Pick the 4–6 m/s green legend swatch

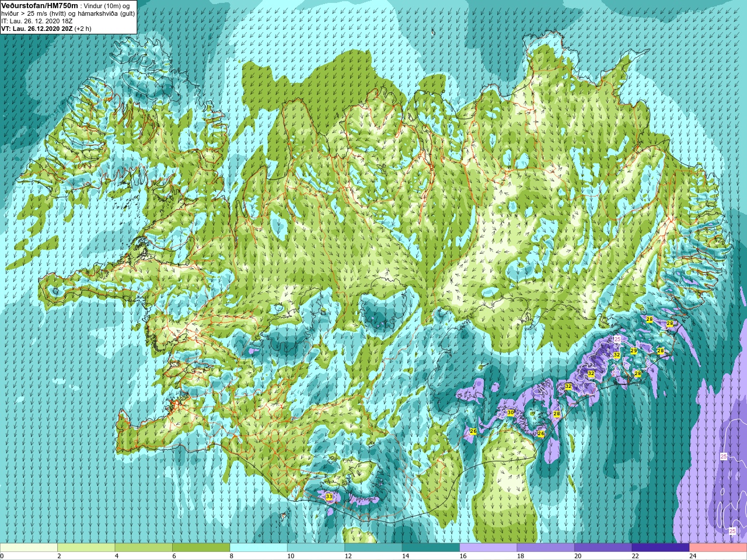pos(144,548)
